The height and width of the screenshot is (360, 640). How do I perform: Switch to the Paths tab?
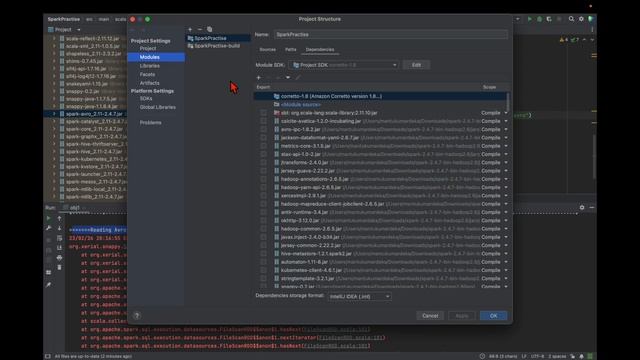[x=291, y=49]
